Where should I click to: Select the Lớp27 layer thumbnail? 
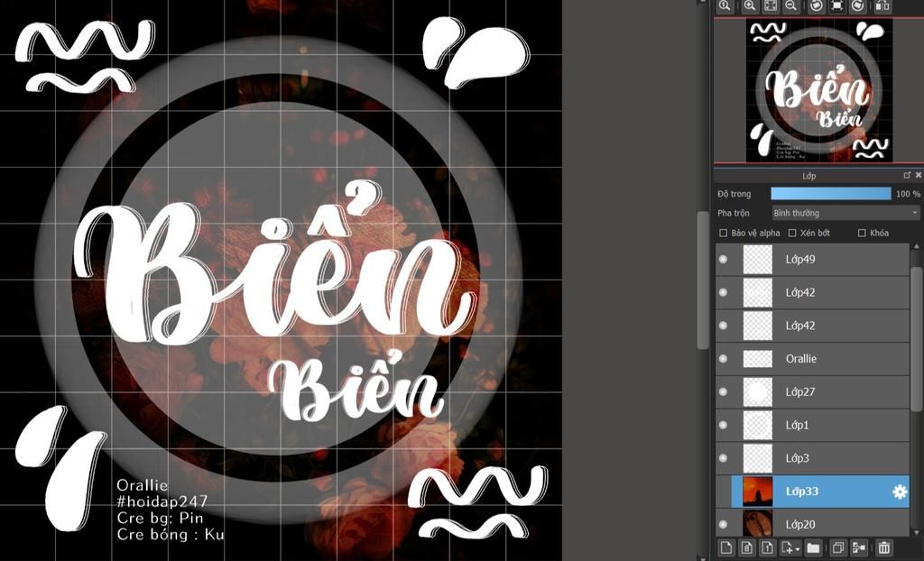[x=758, y=391]
